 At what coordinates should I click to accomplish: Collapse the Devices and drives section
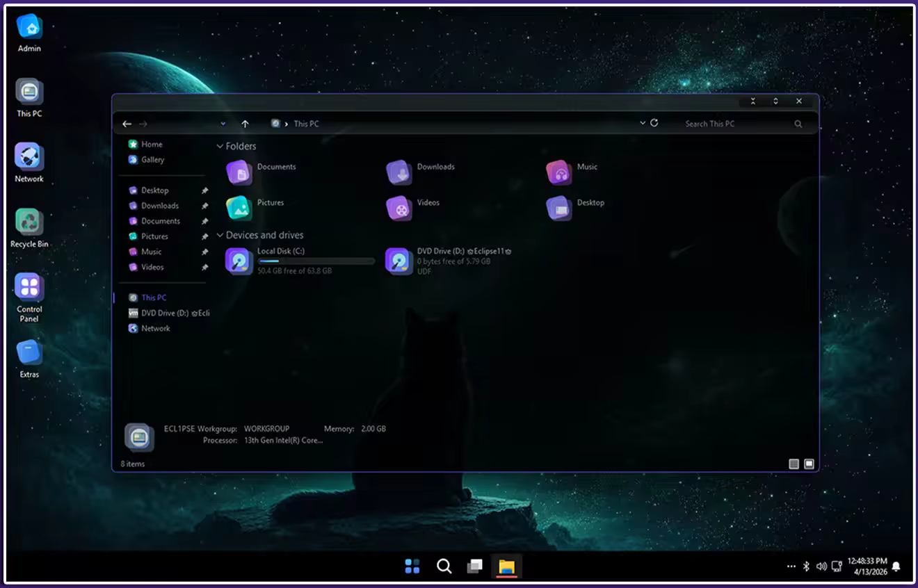tap(220, 236)
